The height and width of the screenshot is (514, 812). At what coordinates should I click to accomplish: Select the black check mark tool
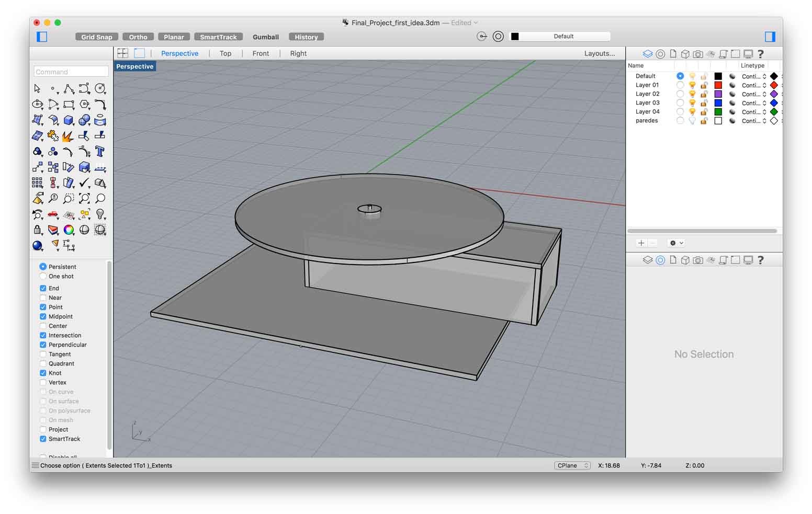84,182
